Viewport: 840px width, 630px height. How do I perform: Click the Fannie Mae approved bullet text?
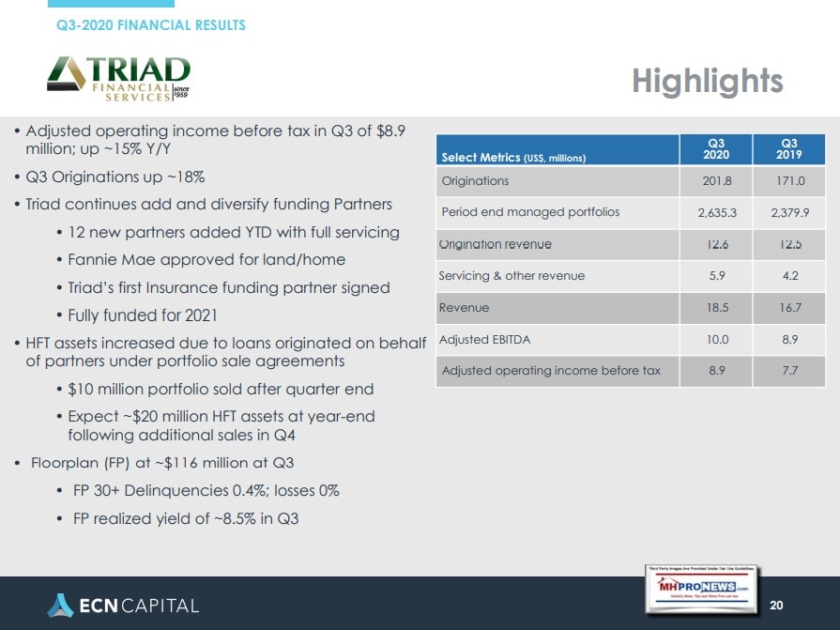(206, 259)
